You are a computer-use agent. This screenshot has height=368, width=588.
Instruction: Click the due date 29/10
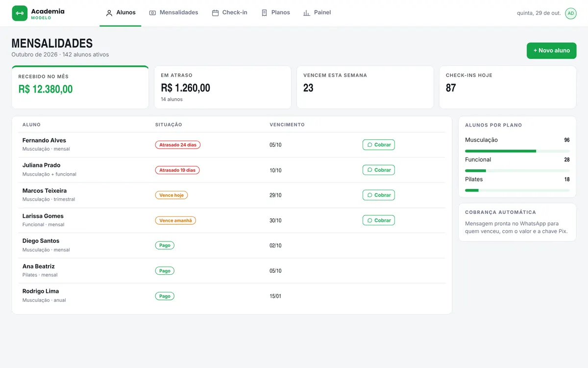tap(275, 195)
